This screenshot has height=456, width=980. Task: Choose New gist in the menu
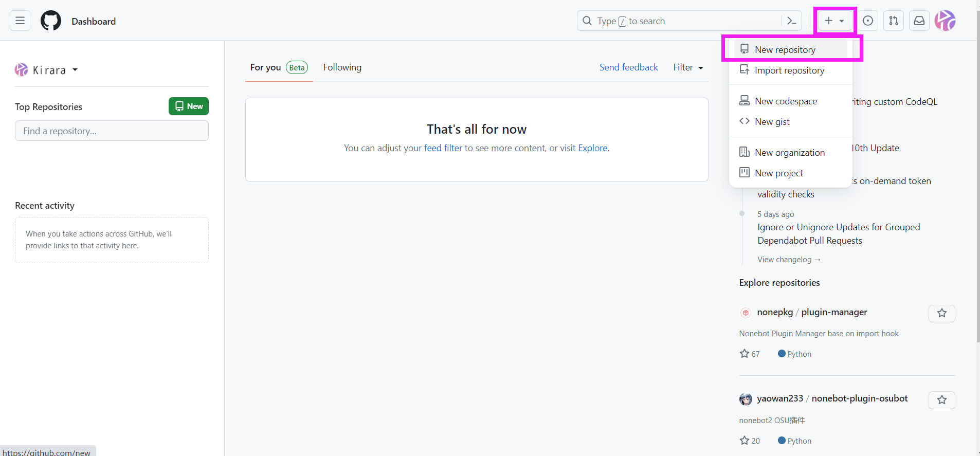(x=791, y=121)
